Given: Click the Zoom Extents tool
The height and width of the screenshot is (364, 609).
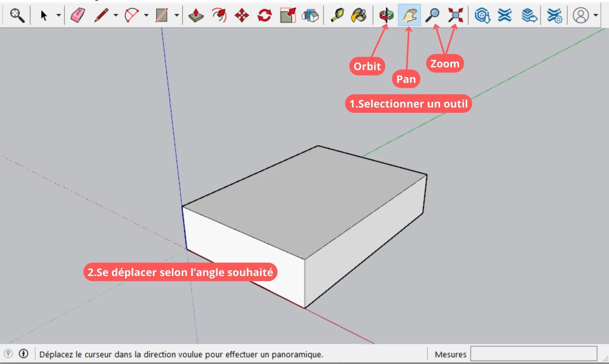Looking at the screenshot, I should tap(455, 15).
